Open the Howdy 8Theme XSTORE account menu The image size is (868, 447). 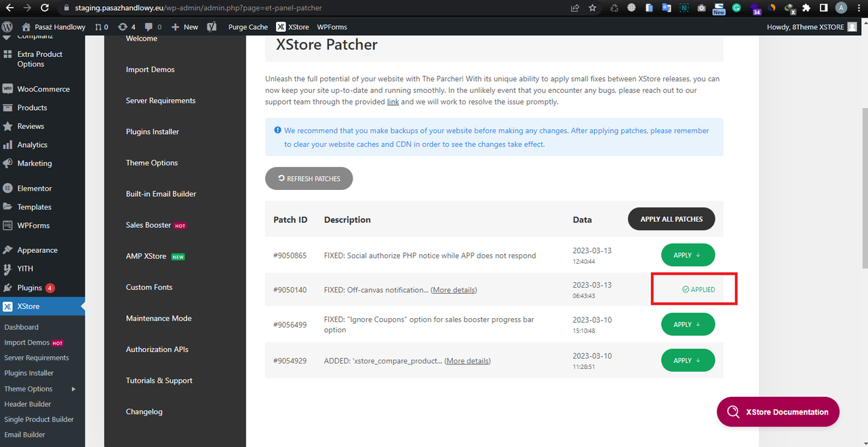click(812, 27)
